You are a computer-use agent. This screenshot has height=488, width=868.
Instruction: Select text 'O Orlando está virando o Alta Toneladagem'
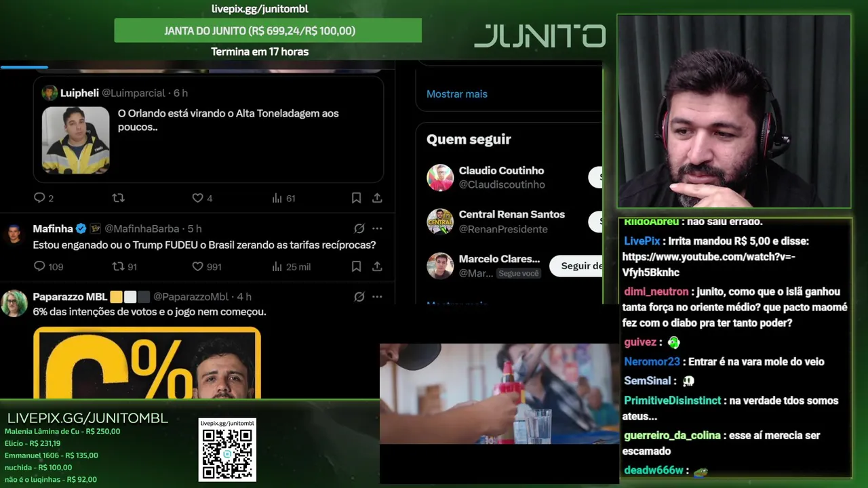218,113
